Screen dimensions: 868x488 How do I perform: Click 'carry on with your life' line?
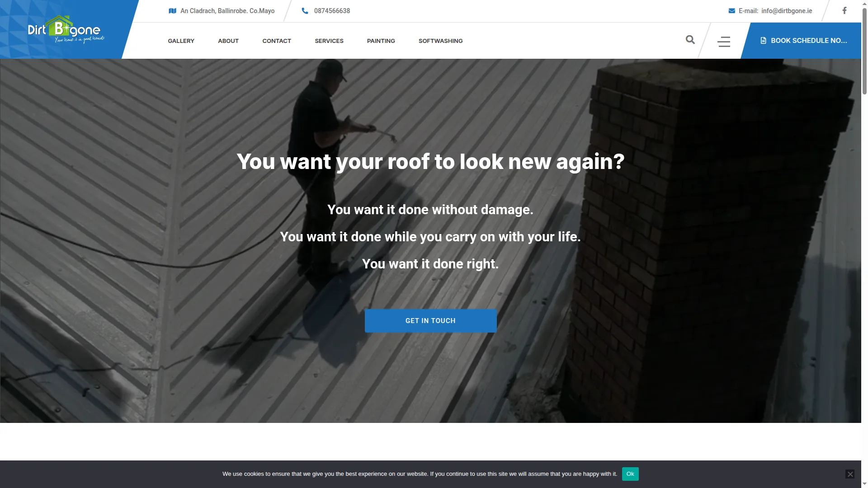[x=430, y=237]
